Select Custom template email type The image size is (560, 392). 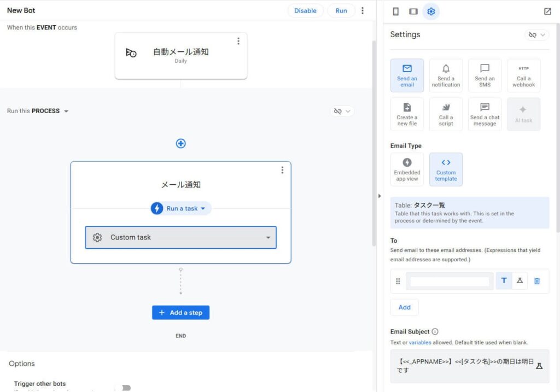click(x=446, y=169)
